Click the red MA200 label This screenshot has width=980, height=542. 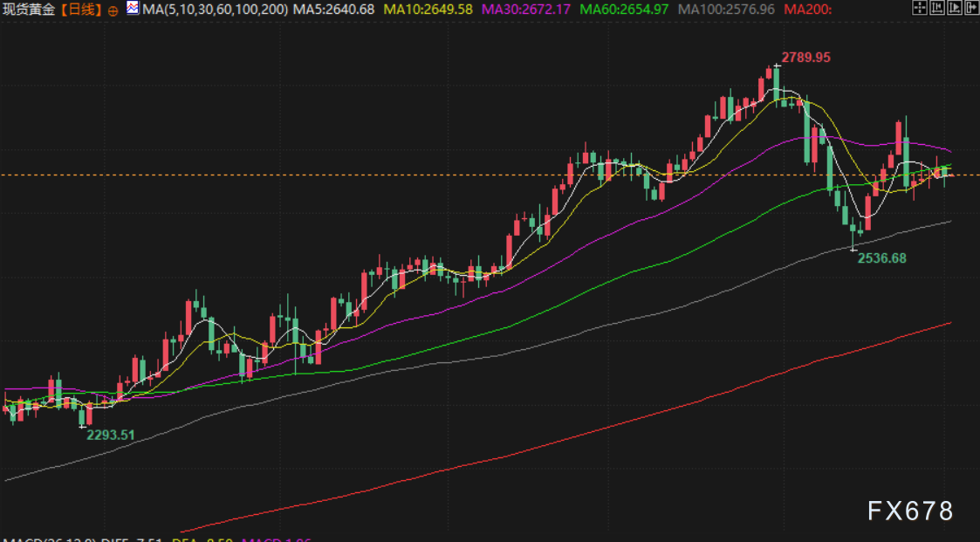click(807, 10)
